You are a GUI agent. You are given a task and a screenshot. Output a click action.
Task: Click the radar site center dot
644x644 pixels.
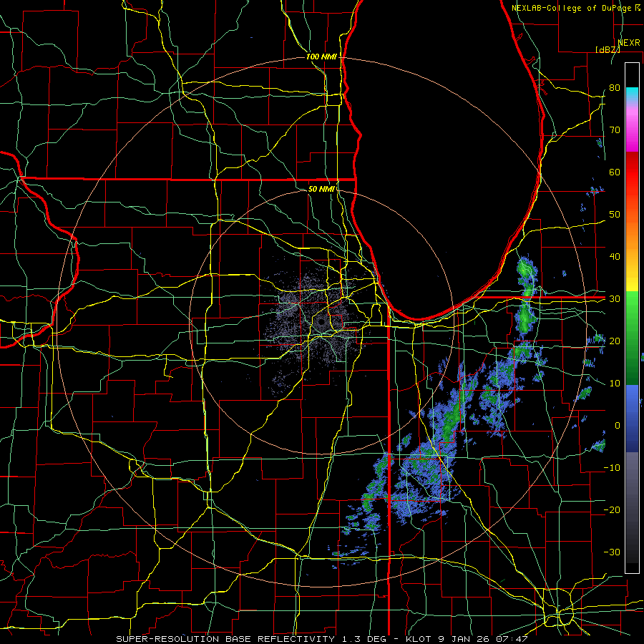tap(321, 323)
